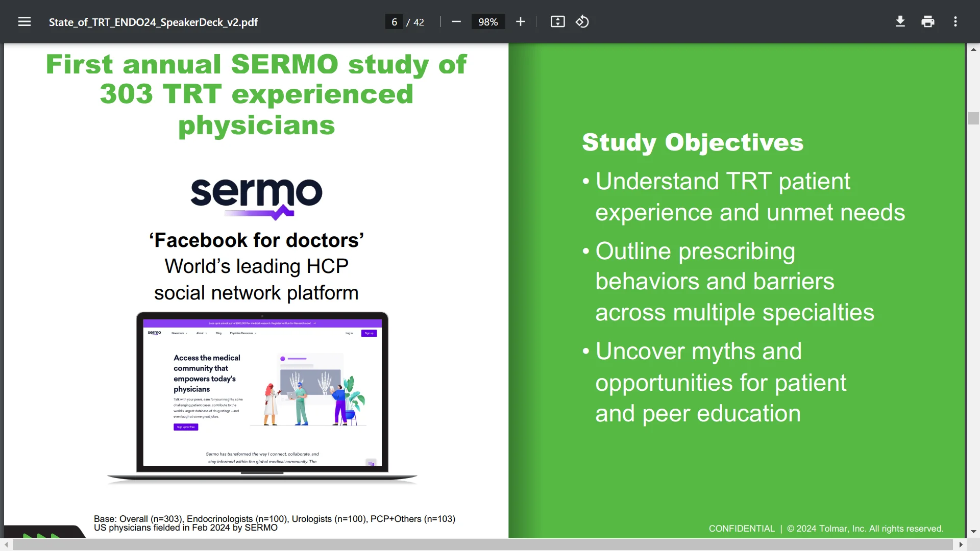
Task: Rotate the document counterclockwise
Action: tap(582, 22)
